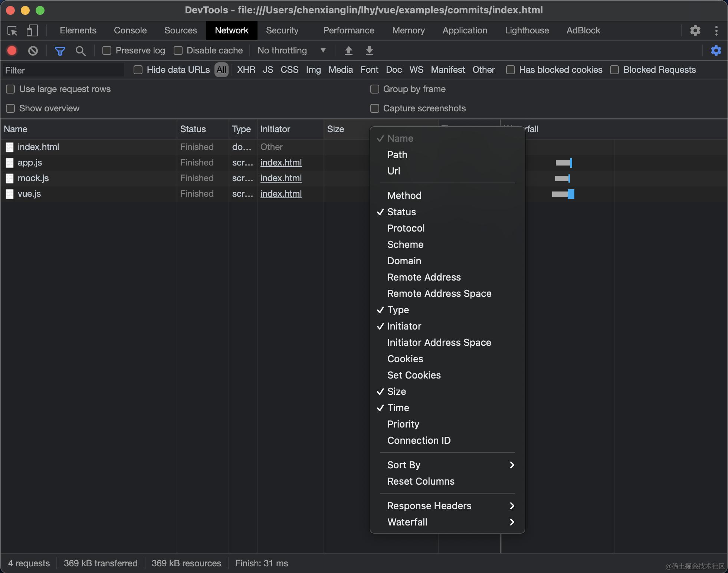Screen dimensions: 728x573
Task: Enable the Disable cache checkbox
Action: 178,50
